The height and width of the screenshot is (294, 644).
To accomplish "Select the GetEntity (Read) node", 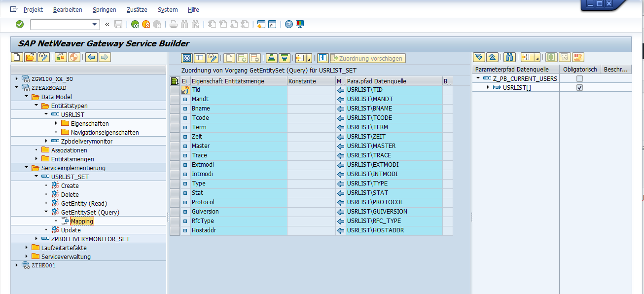I will (84, 203).
